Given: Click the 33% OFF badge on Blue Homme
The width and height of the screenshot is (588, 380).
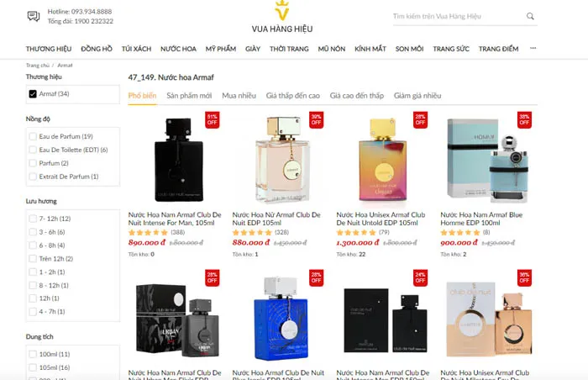Looking at the screenshot, I should tap(524, 119).
